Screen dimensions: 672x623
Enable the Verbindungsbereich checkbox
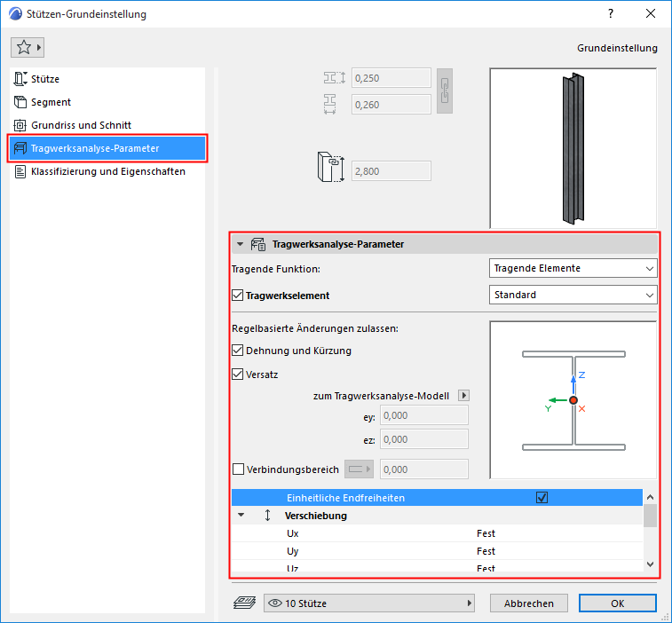pyautogui.click(x=238, y=469)
